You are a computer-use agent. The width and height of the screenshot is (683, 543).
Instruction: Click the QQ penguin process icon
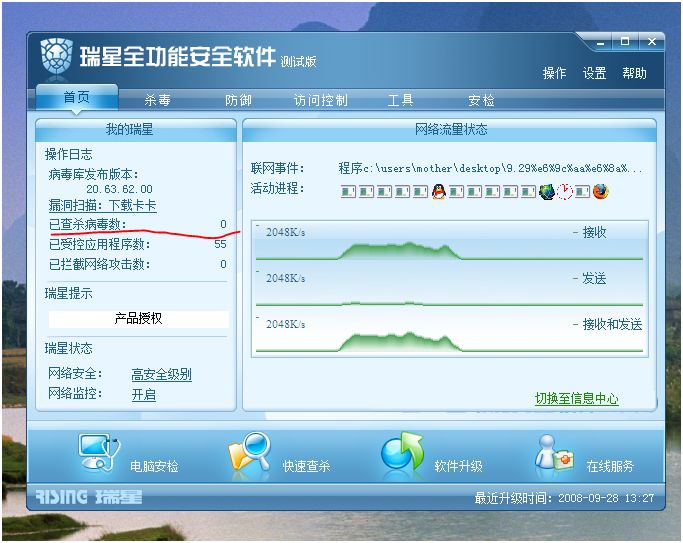point(439,192)
